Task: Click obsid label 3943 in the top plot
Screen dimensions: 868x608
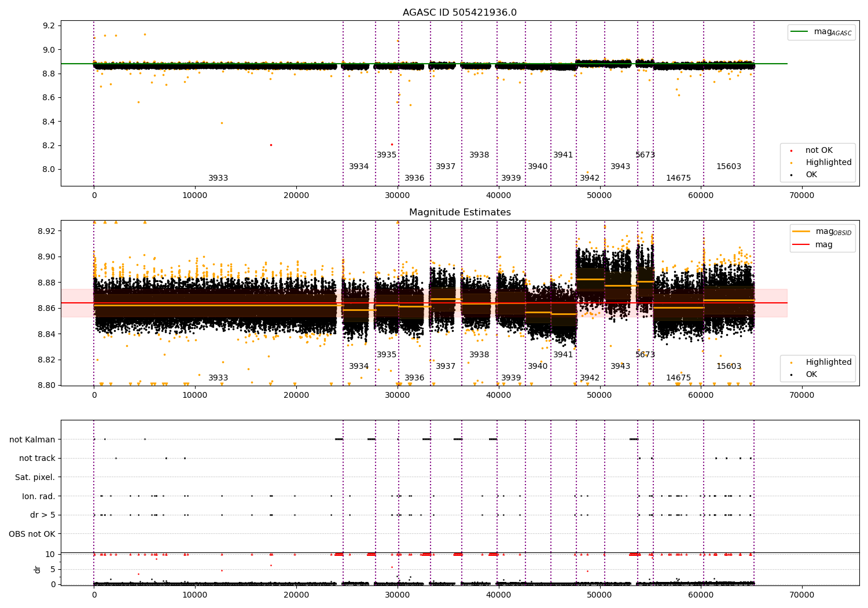Action: [620, 167]
